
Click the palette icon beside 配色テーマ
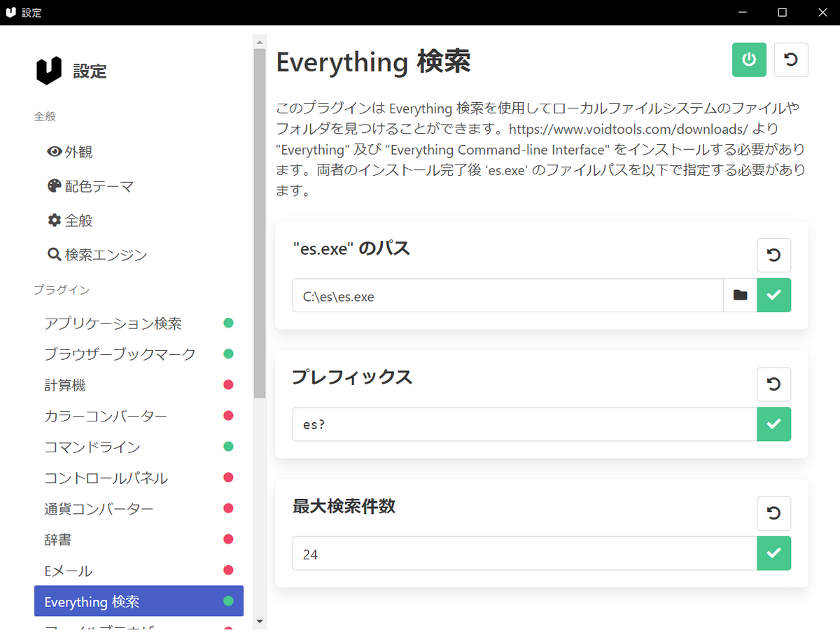click(x=55, y=186)
